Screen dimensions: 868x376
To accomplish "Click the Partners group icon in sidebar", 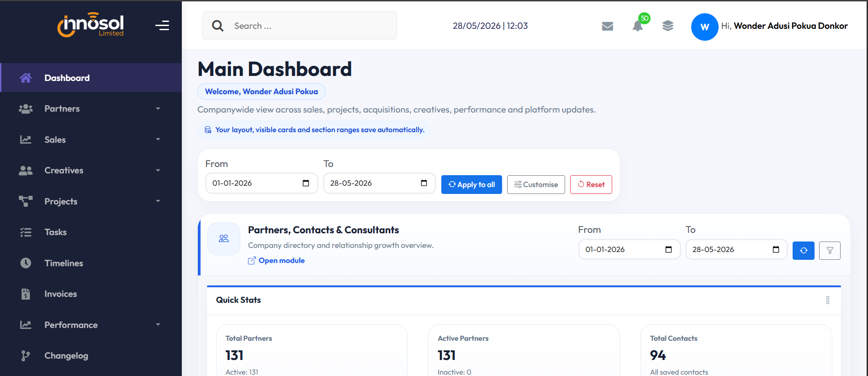I will 26,109.
